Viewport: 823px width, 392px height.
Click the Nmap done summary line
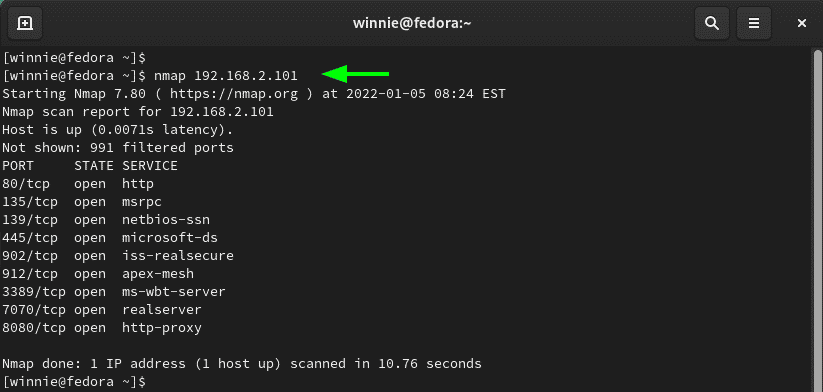(x=242, y=363)
